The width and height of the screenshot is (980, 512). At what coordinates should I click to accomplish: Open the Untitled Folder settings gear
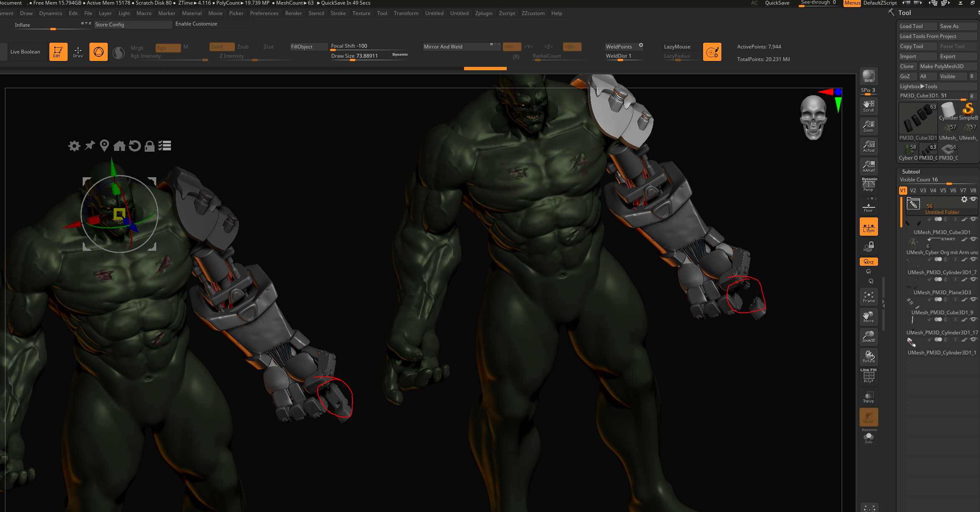point(964,199)
